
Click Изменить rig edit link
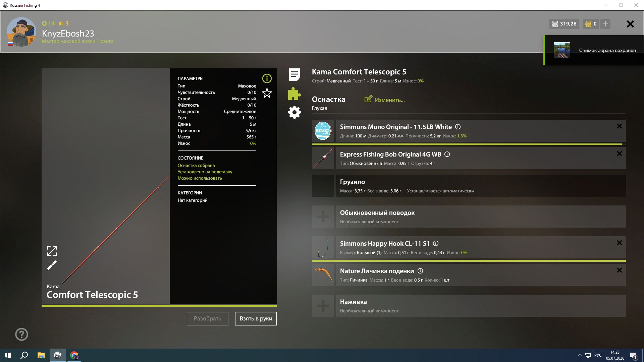click(384, 100)
